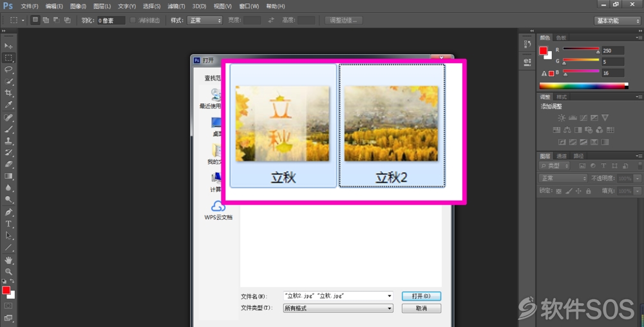Open the 不透明度 opacity dropdown arrow
Image resolution: width=644 pixels, height=327 pixels.
point(638,179)
